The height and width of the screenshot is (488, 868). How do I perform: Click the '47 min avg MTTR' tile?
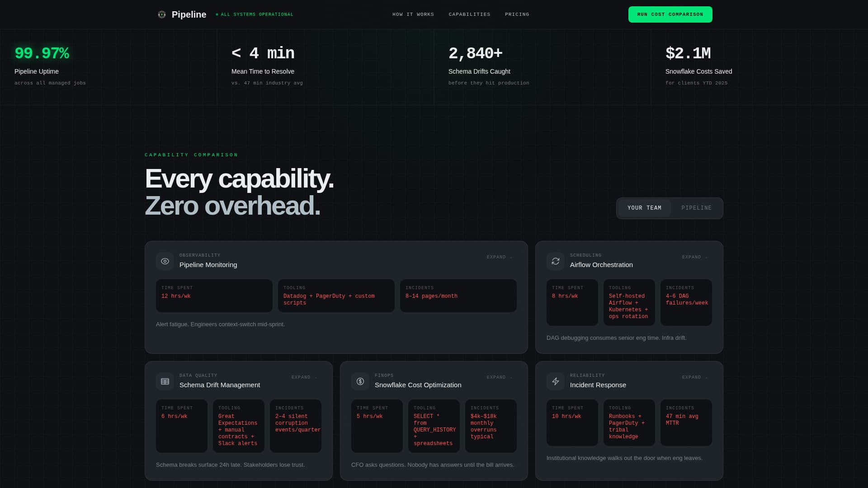(686, 422)
